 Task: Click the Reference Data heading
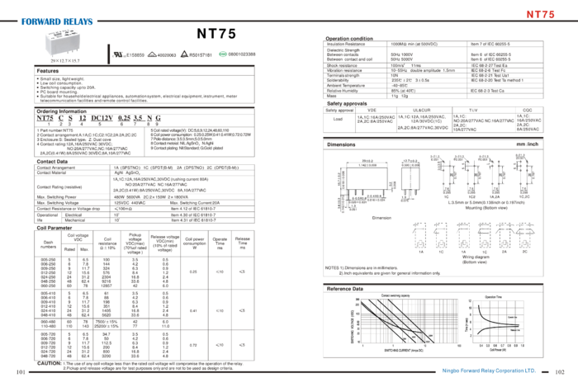(x=344, y=289)
